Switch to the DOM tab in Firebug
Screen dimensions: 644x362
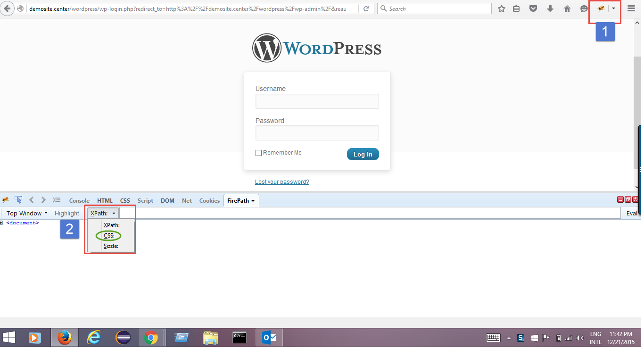point(167,200)
